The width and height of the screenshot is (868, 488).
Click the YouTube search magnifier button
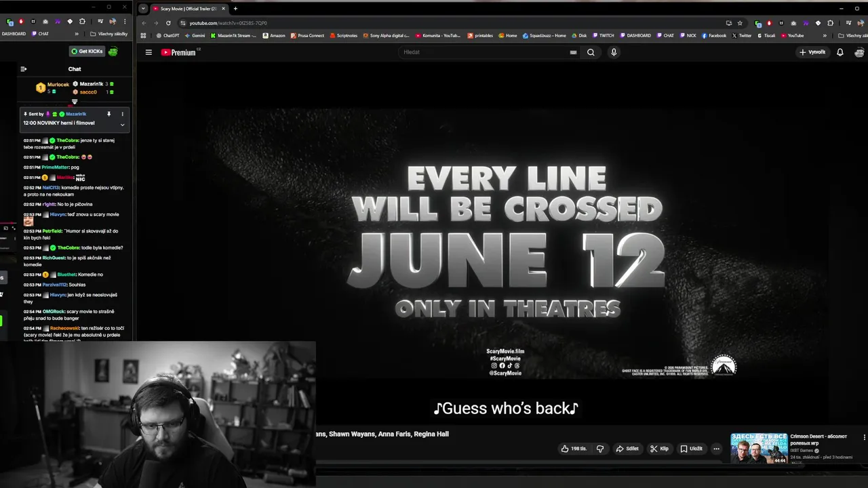[x=591, y=52]
